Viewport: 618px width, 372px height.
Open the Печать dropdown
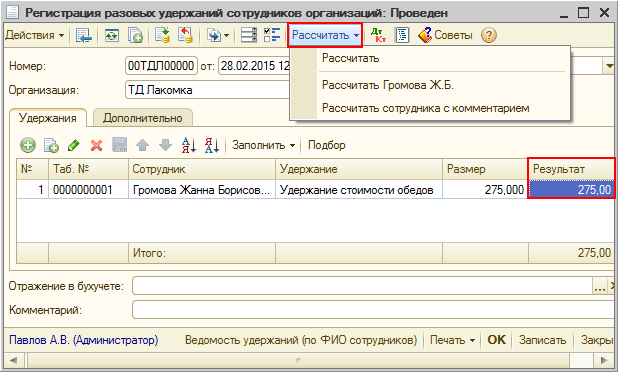coord(452,340)
